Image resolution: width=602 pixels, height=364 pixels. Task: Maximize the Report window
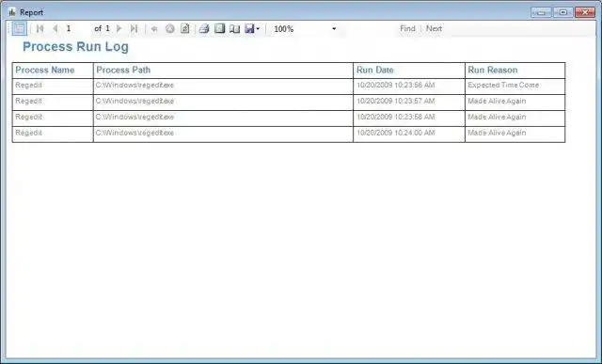563,12
